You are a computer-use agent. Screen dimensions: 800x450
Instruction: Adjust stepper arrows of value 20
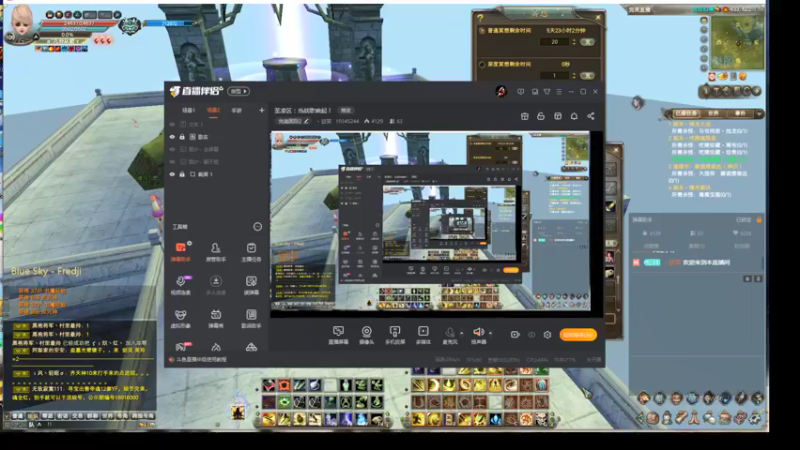[574, 42]
